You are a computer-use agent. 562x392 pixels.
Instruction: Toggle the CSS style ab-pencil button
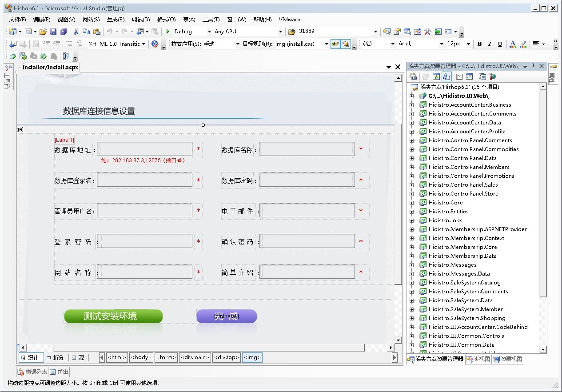point(335,44)
